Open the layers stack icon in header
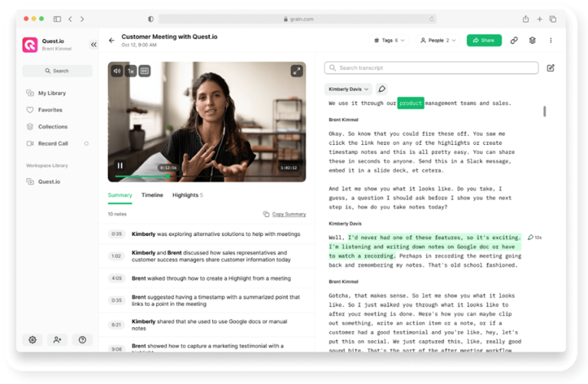588x384 pixels. [532, 40]
